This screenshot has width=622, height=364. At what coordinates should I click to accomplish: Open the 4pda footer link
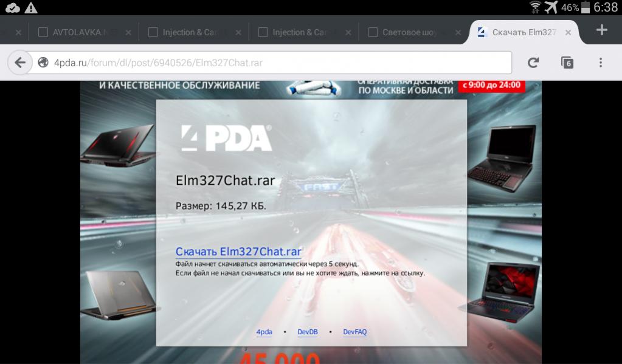click(x=264, y=332)
